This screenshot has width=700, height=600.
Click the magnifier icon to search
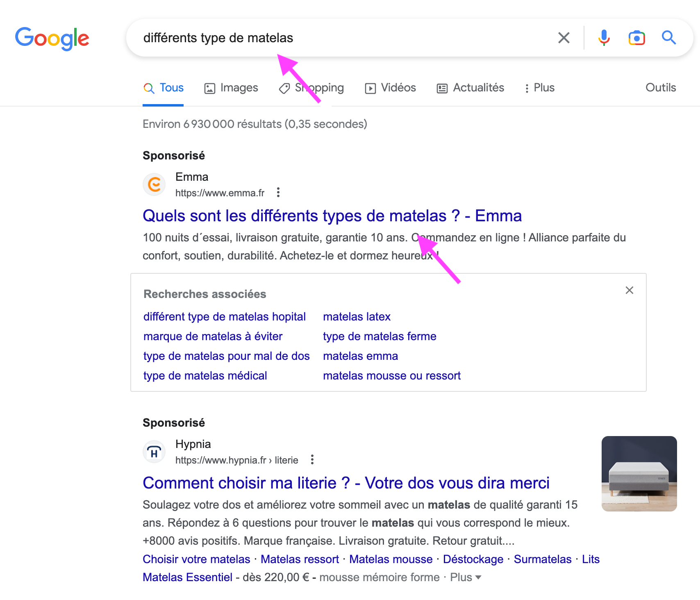[669, 38]
